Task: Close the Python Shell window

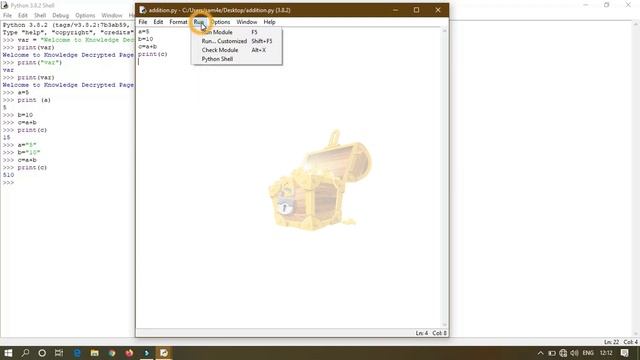Action: (x=628, y=5)
